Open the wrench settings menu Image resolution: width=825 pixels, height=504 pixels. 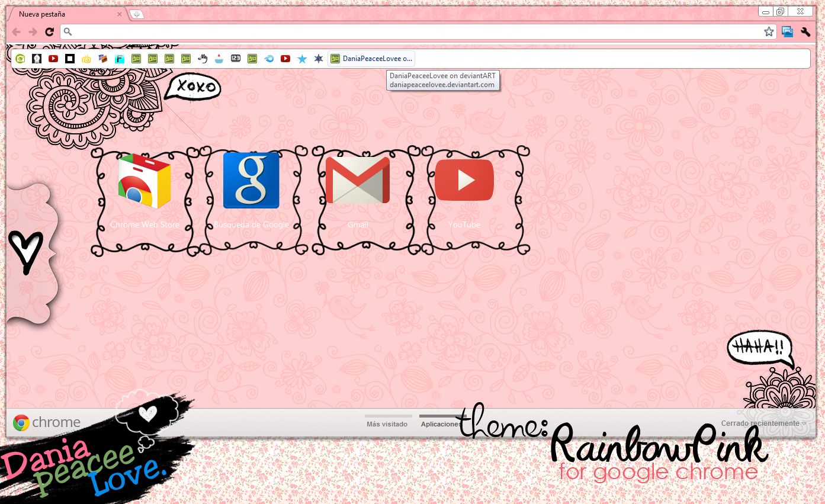[x=805, y=32]
